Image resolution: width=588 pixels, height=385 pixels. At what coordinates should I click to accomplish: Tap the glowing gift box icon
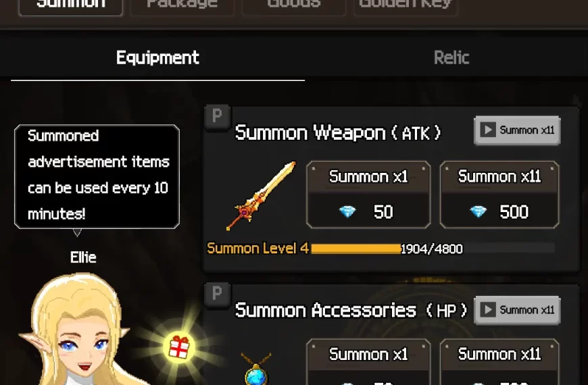pos(179,347)
